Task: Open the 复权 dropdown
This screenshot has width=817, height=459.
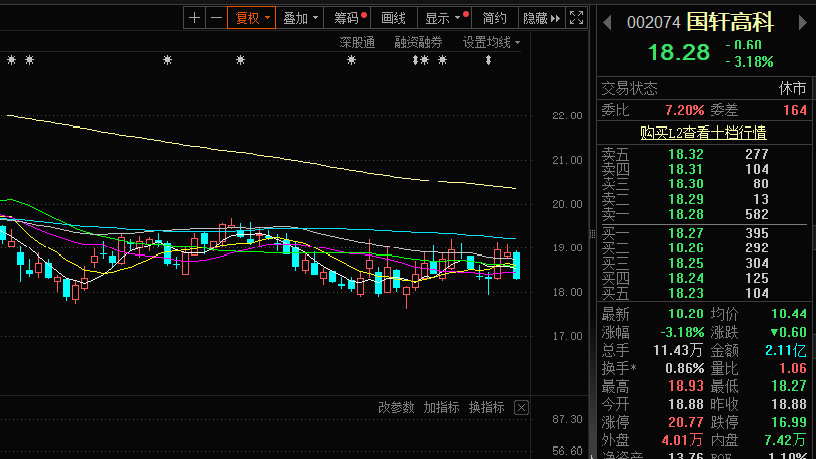Action: tap(252, 18)
